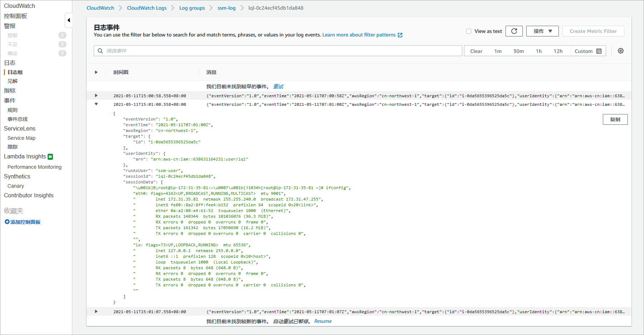Open Contributor Insights in sidebar
Image resolution: width=644 pixels, height=335 pixels.
pyautogui.click(x=29, y=195)
